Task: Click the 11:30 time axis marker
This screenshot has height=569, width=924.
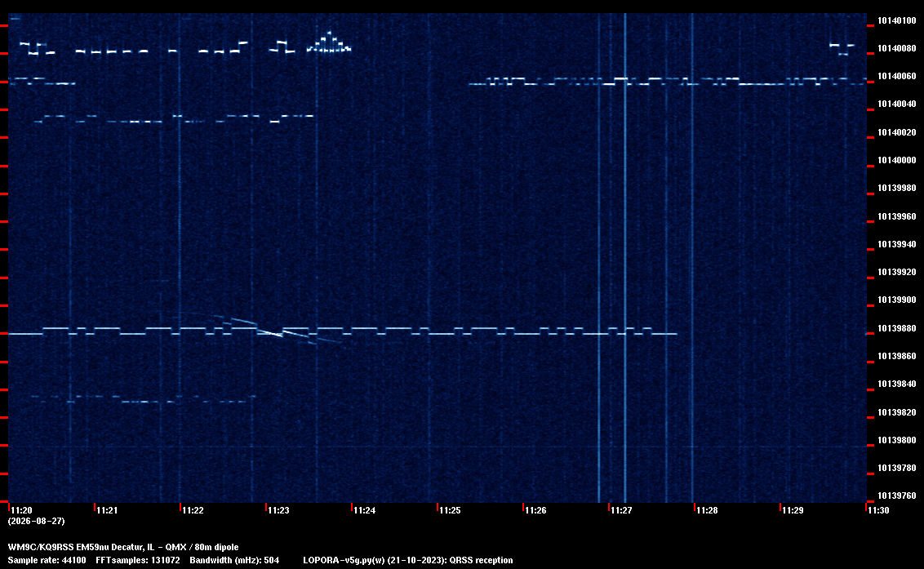Action: click(878, 510)
